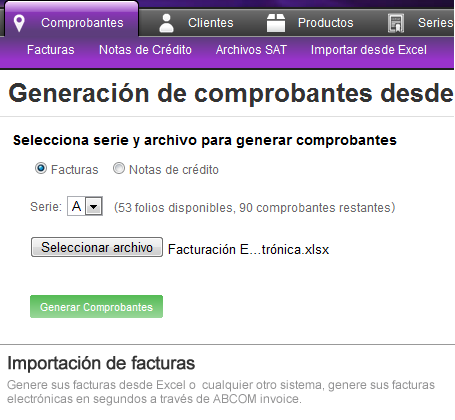Click the Productos box icon
The height and width of the screenshot is (420, 455).
pyautogui.click(x=276, y=23)
